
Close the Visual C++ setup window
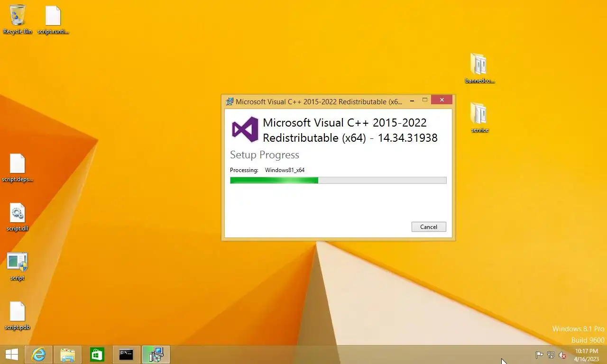pos(442,100)
